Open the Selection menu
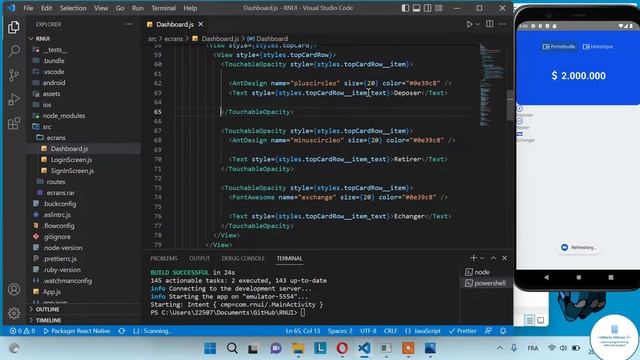Screen dimensions: 640x360 pos(73,8)
